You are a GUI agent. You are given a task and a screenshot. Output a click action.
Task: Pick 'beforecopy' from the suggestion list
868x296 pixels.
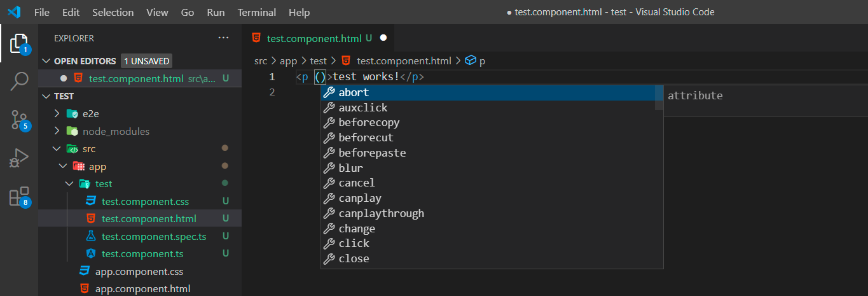(x=369, y=122)
